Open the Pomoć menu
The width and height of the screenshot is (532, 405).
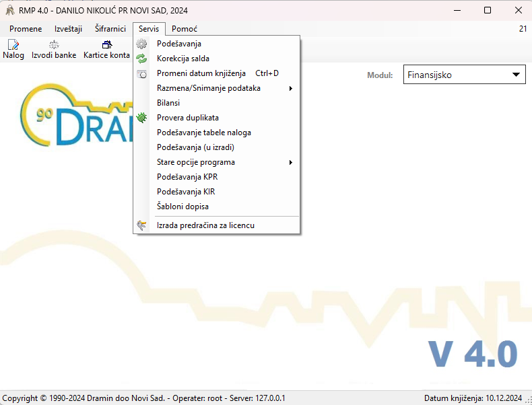point(185,29)
